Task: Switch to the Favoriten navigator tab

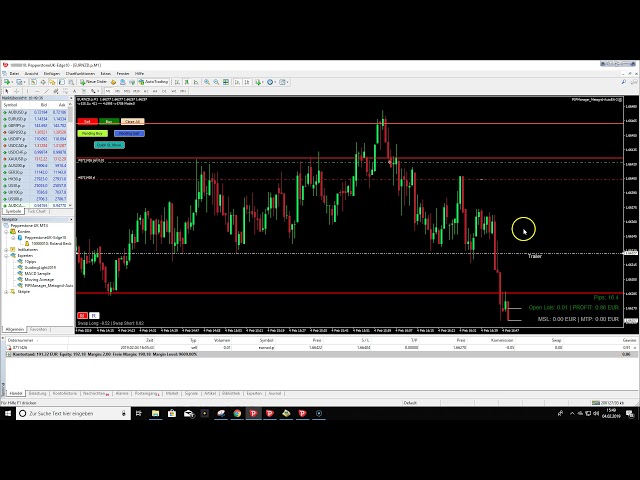Action: point(38,329)
